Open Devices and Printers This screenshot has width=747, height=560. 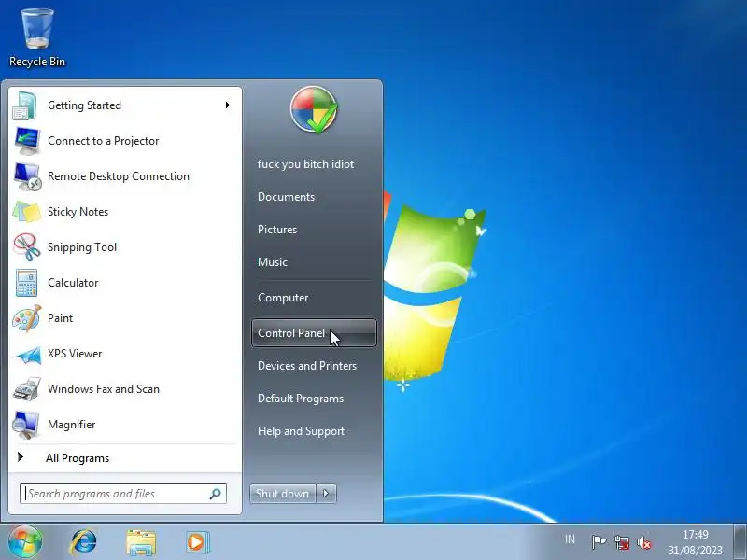click(x=307, y=366)
